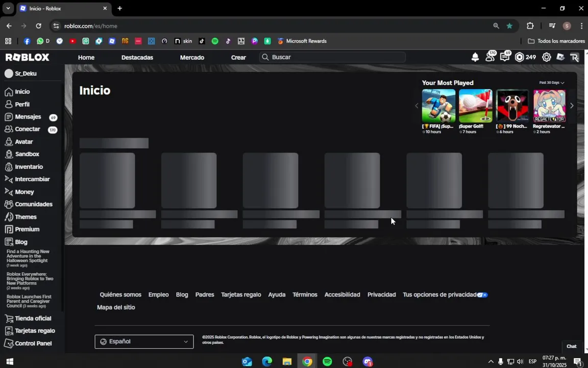Click the Roblox Studio icon in header
This screenshot has width=588, height=368.
coord(560,57)
